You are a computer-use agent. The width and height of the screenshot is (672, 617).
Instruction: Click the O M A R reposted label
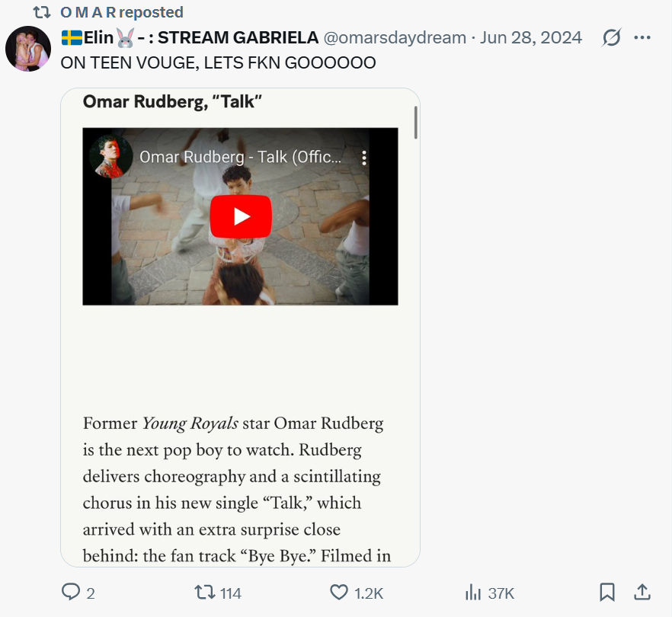122,12
